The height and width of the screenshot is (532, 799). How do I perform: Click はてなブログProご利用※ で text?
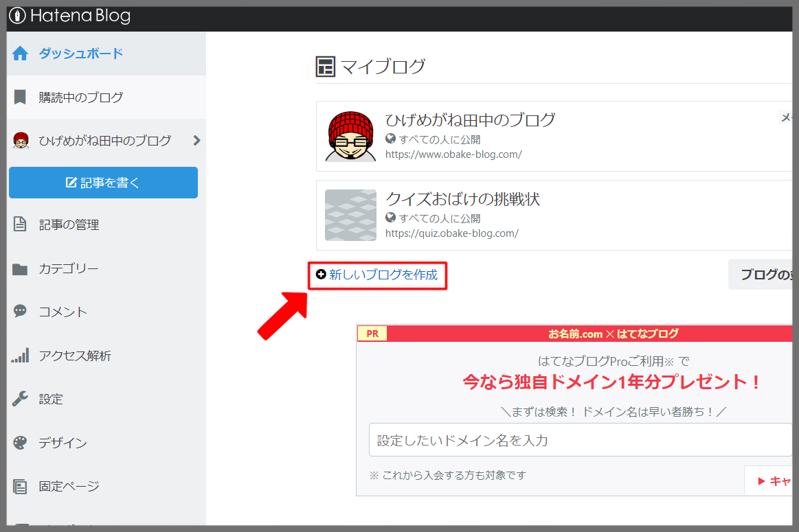point(614,362)
